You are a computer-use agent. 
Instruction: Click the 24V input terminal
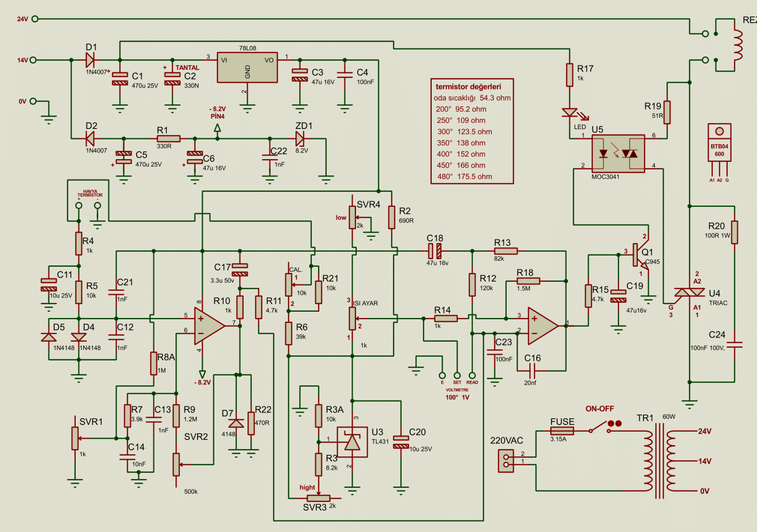tap(35, 19)
